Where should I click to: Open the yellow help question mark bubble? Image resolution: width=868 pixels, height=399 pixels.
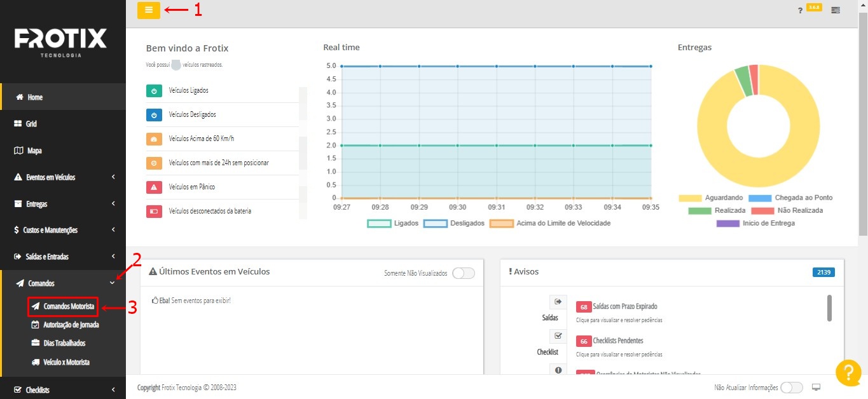848,373
